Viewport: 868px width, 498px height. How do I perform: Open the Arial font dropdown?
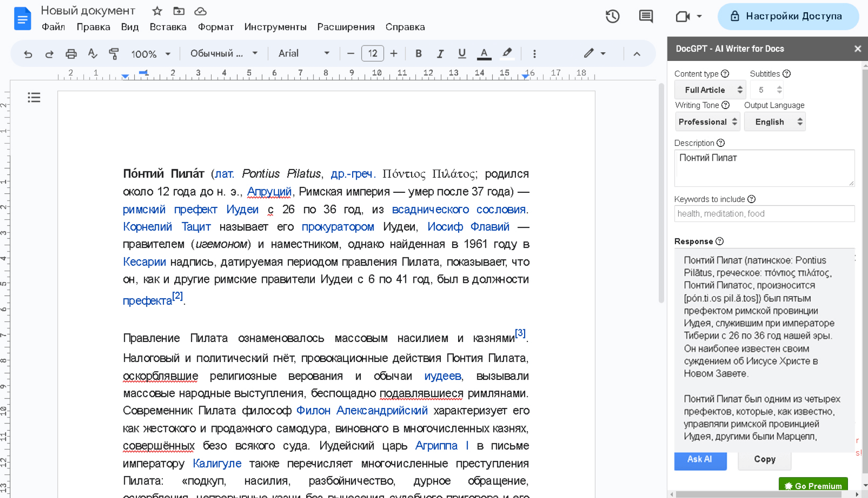tap(303, 54)
